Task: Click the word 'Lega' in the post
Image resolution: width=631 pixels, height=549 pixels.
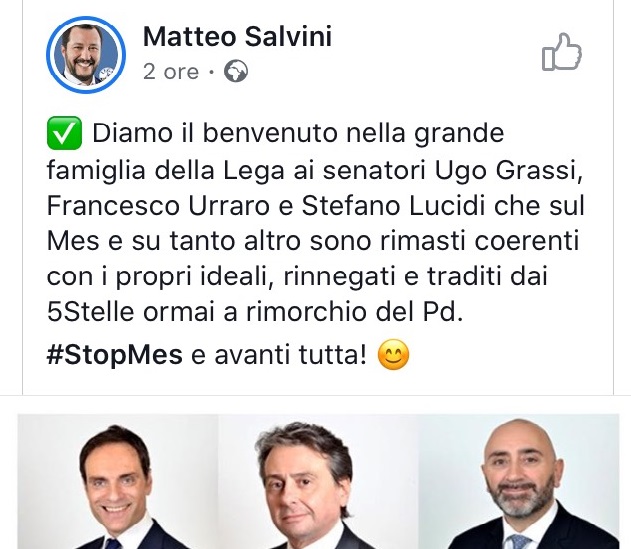Action: 254,171
